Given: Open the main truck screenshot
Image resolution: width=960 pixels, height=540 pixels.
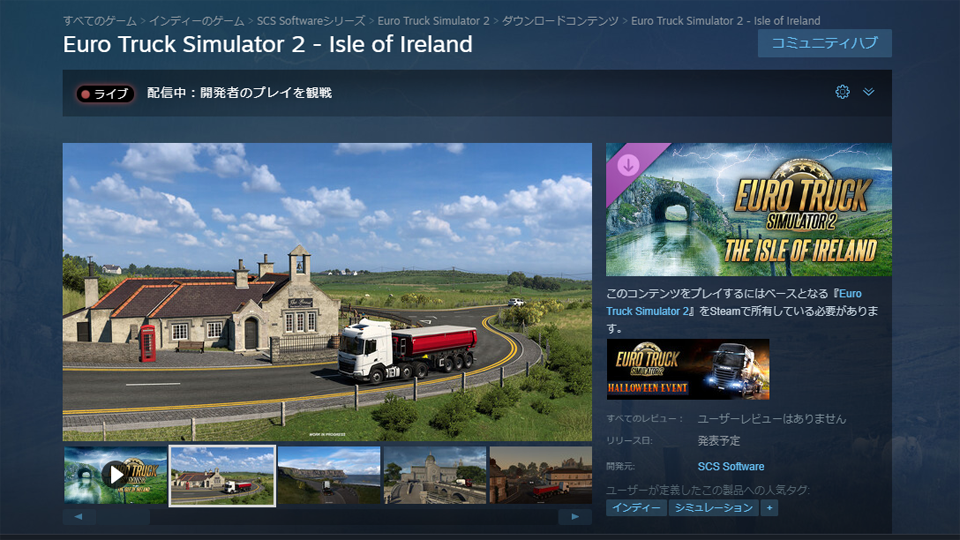Looking at the screenshot, I should pos(327,291).
